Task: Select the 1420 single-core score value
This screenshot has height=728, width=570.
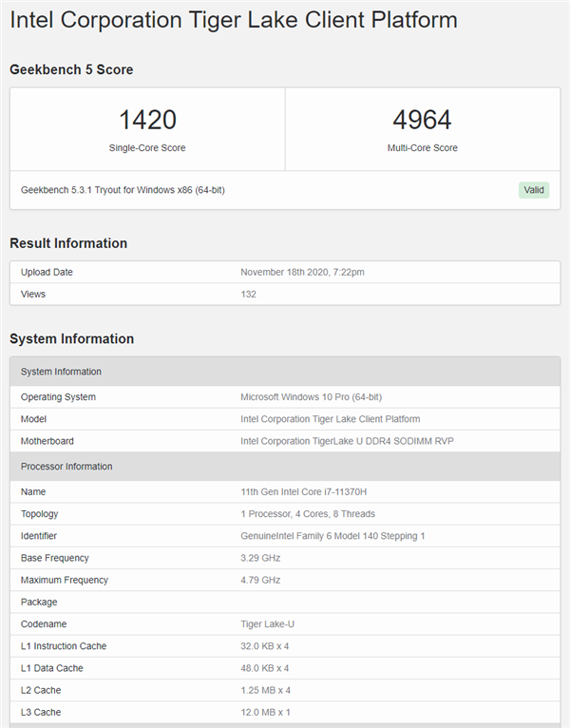Action: point(147,121)
